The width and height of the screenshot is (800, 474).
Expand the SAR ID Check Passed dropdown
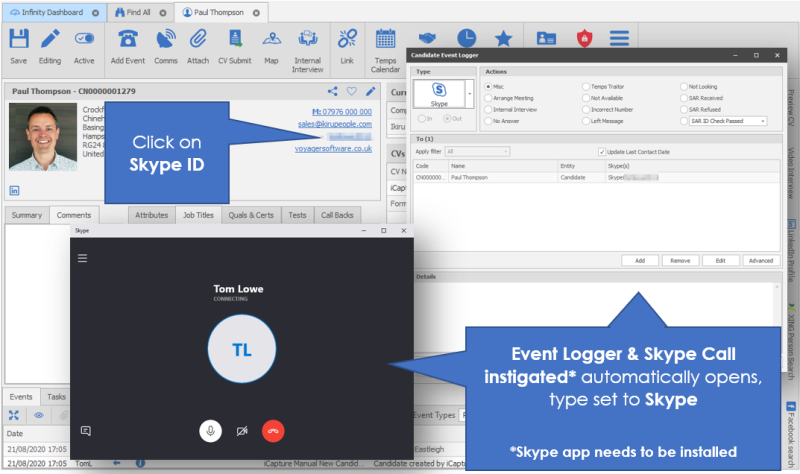(762, 120)
